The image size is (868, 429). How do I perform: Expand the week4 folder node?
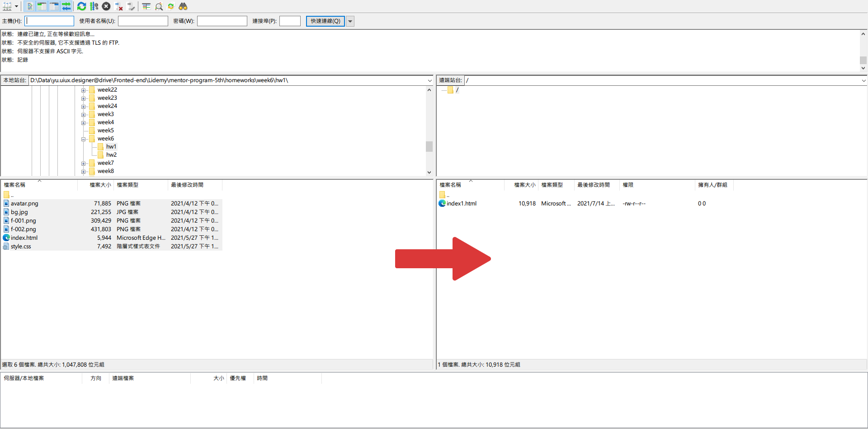(83, 123)
